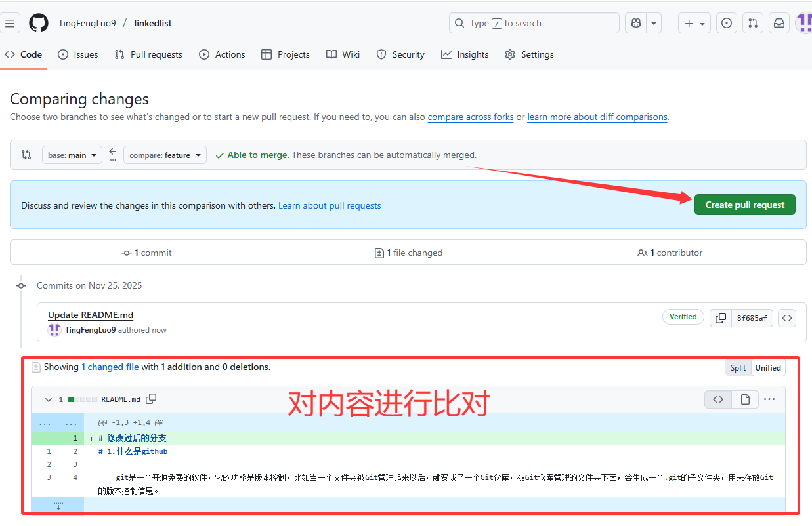
Task: Collapse the README.md diff chevron
Action: coord(48,399)
